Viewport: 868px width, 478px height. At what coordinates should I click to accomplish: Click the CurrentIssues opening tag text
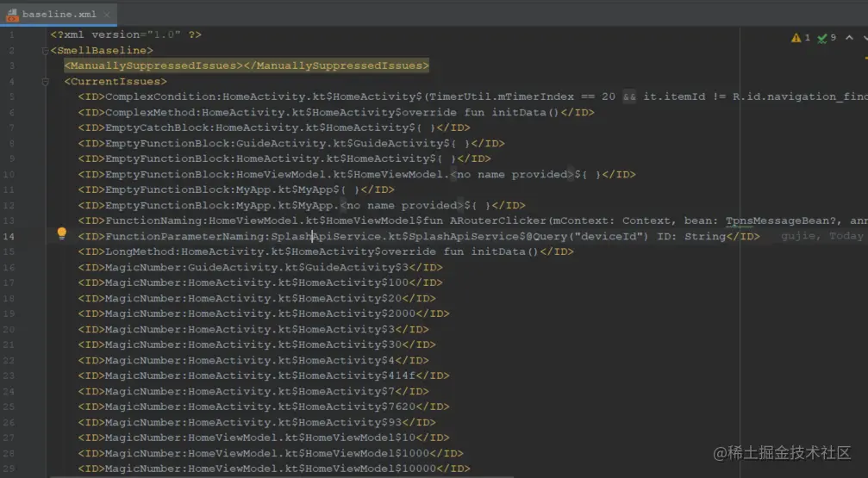[x=116, y=81]
